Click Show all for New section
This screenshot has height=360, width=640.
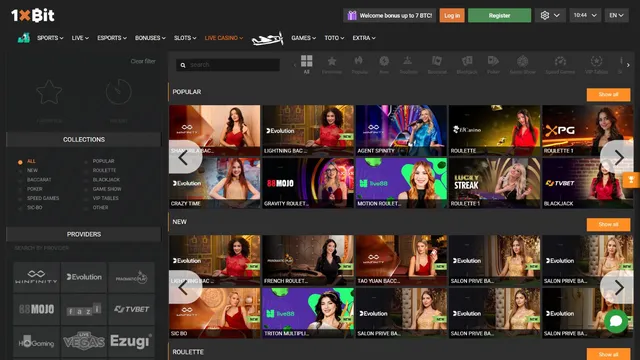[608, 224]
